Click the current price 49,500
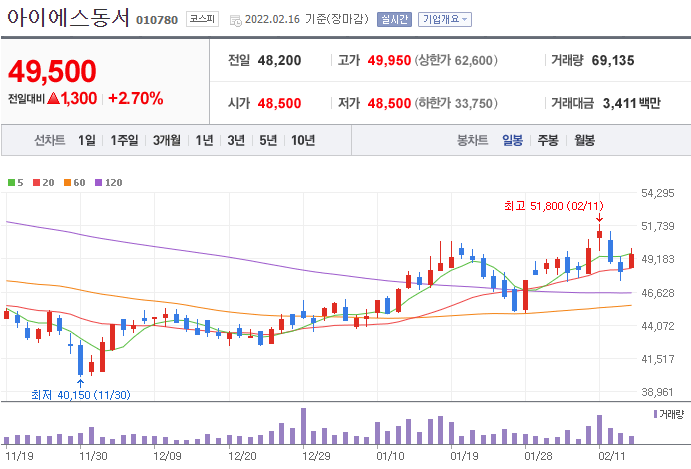The width and height of the screenshot is (691, 469). [x=52, y=71]
